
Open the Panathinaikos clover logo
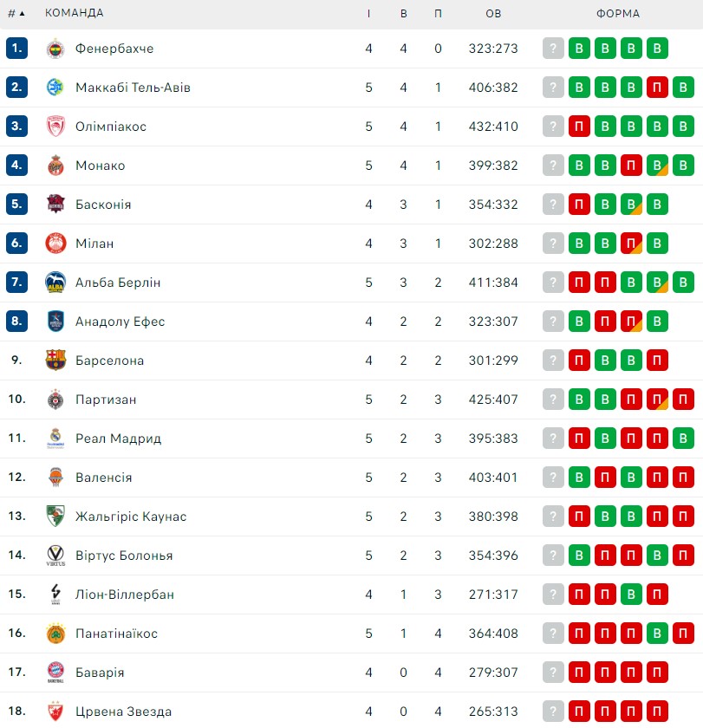click(x=55, y=634)
